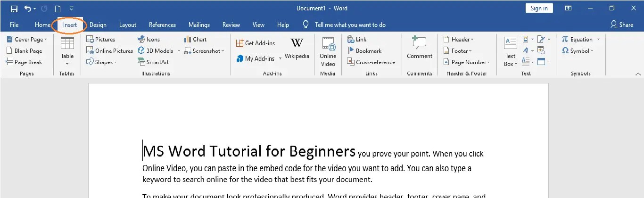Open Online Pictures search
Image resolution: width=644 pixels, height=198 pixels.
pos(110,51)
